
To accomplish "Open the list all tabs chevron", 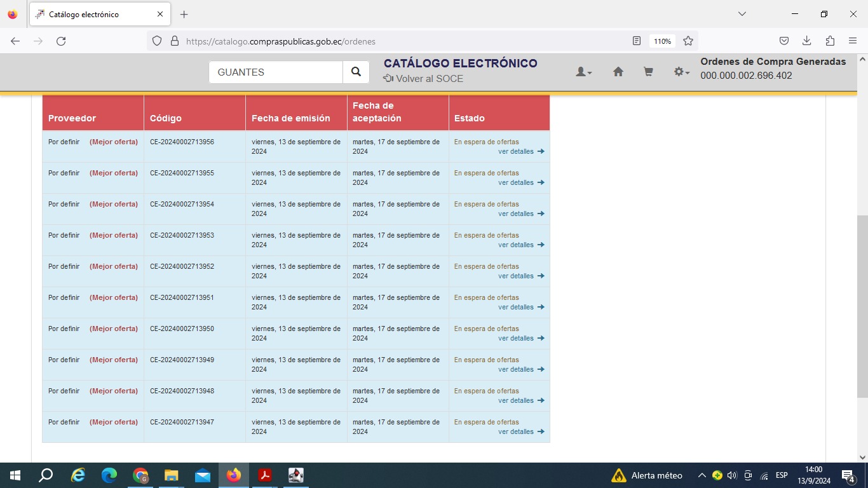I will coord(742,14).
